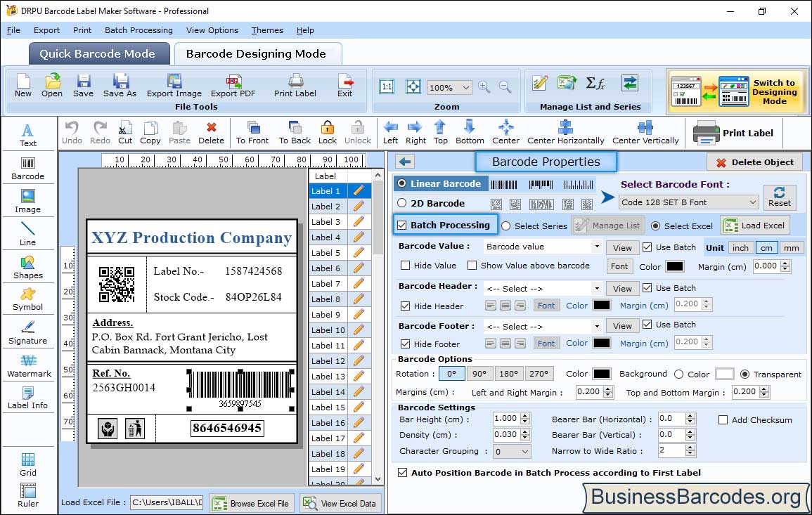The height and width of the screenshot is (515, 812).
Task: Select the Image tool in sidebar
Action: click(28, 202)
